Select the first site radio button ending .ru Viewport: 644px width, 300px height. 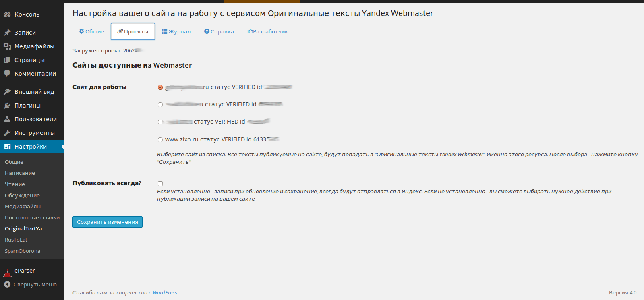[x=160, y=87]
